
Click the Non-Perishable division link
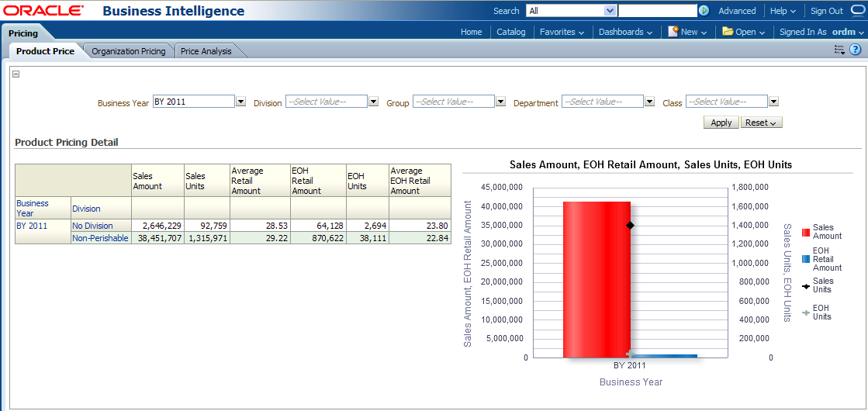pos(100,238)
